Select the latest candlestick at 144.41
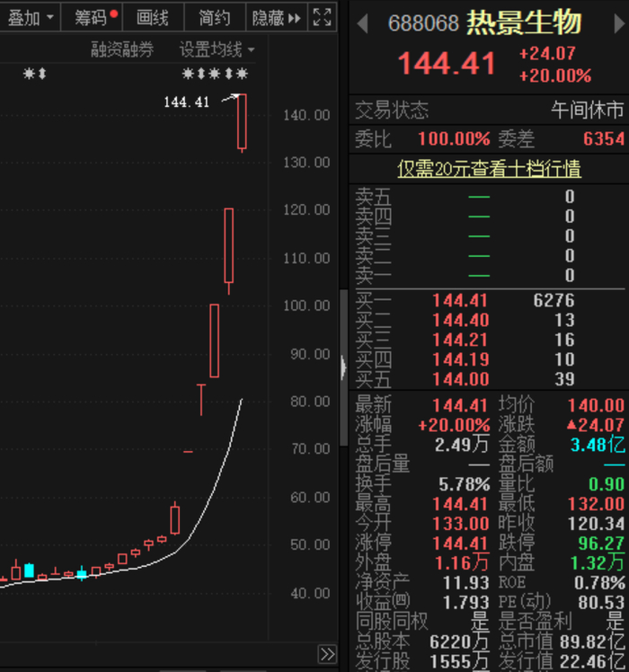 [x=242, y=122]
